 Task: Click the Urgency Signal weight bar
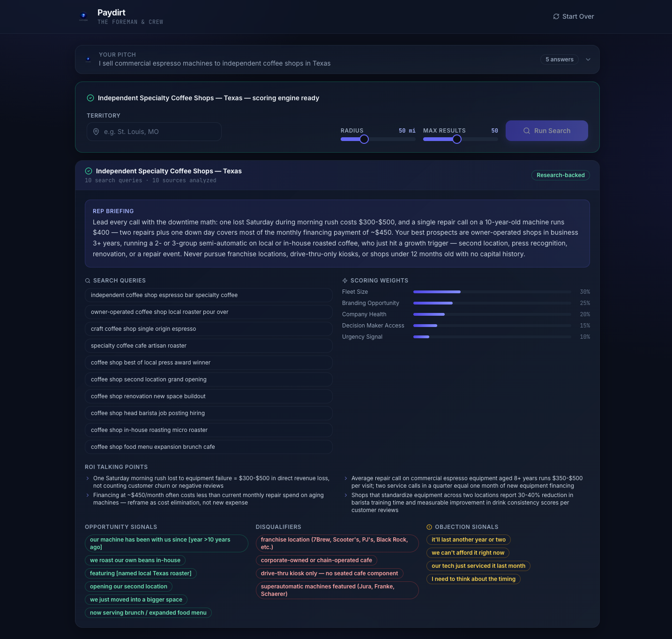(492, 337)
